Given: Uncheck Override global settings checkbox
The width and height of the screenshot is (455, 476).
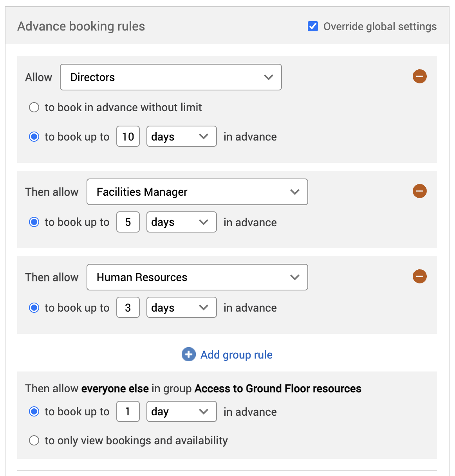Looking at the screenshot, I should point(313,26).
